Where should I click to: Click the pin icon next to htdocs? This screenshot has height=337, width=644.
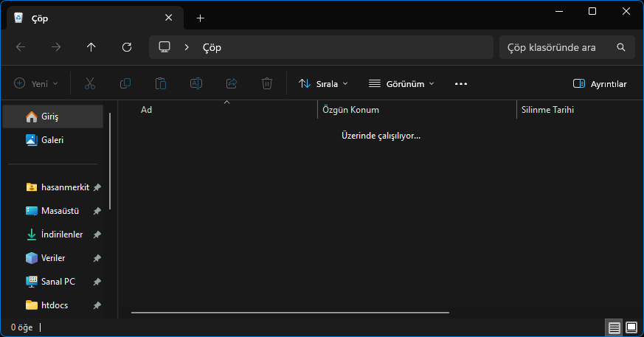click(97, 305)
